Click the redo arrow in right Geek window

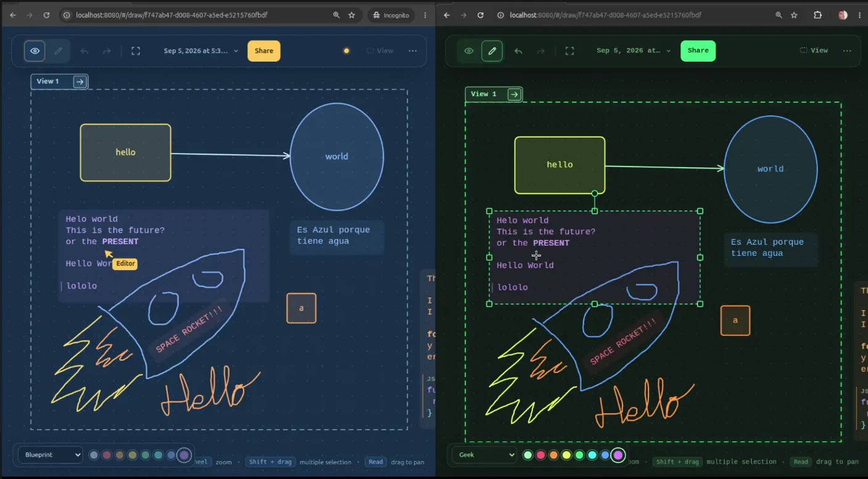(541, 51)
